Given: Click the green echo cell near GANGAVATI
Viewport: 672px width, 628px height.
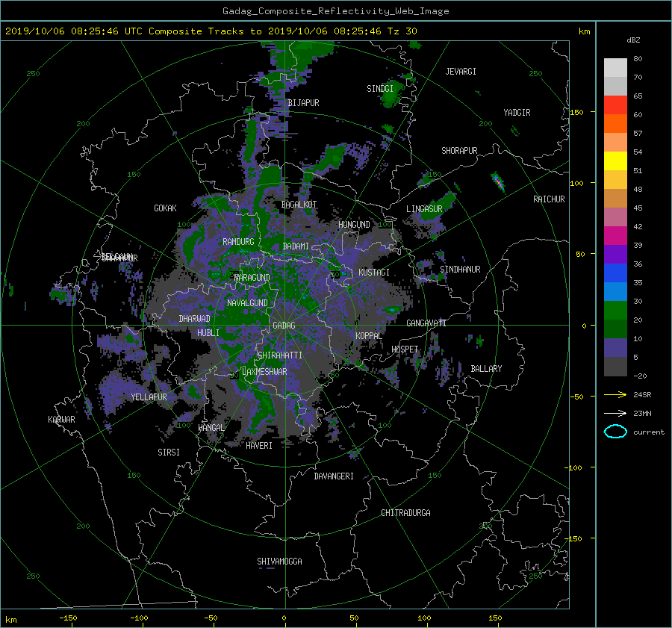Looking at the screenshot, I should pos(392,309).
